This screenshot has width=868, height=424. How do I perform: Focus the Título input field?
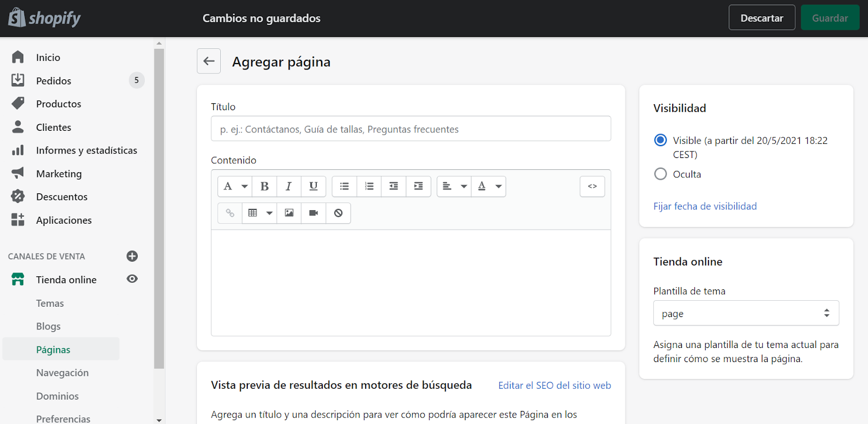point(411,129)
